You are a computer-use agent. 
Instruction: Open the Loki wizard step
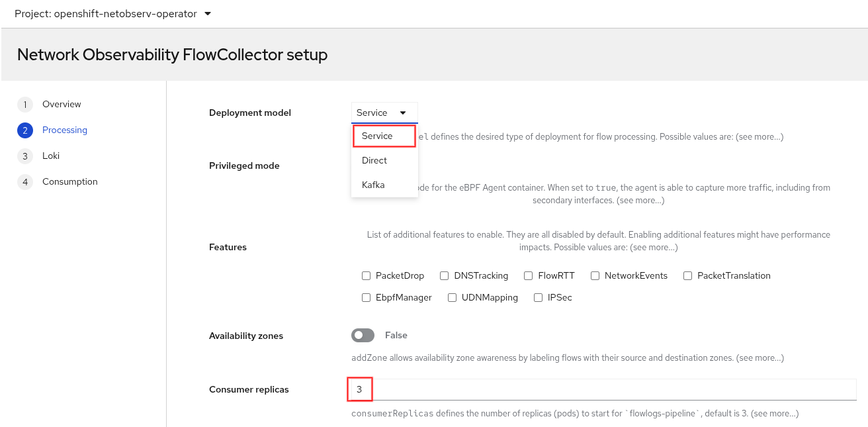tap(52, 156)
